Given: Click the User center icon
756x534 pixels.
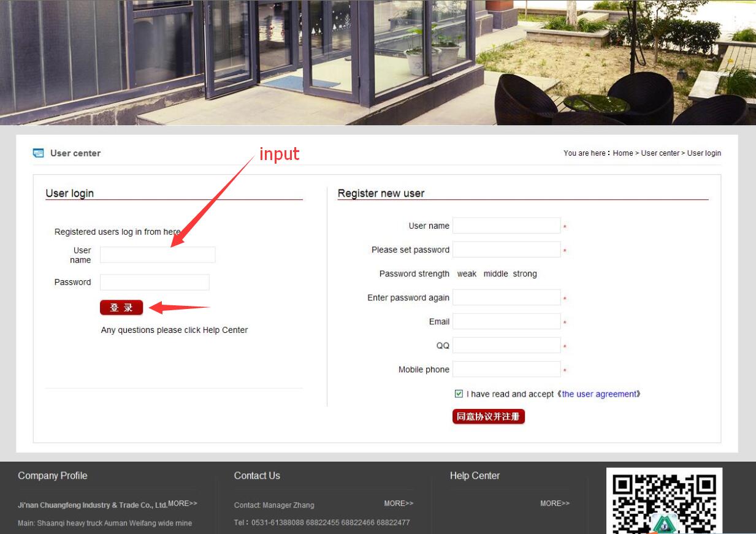Looking at the screenshot, I should click(x=39, y=153).
